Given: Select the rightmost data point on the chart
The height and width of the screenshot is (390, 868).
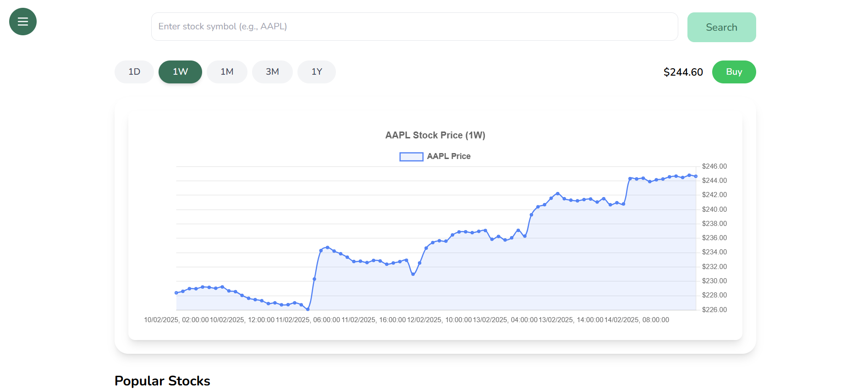Looking at the screenshot, I should tap(696, 176).
